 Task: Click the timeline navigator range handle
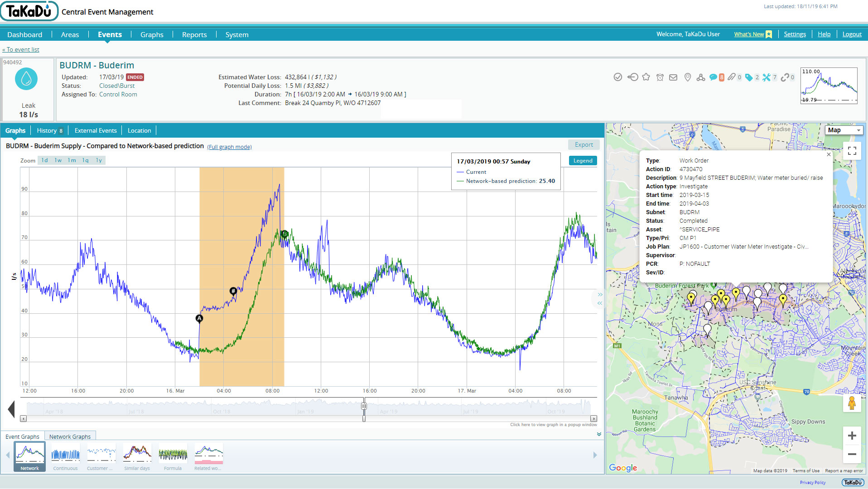364,406
